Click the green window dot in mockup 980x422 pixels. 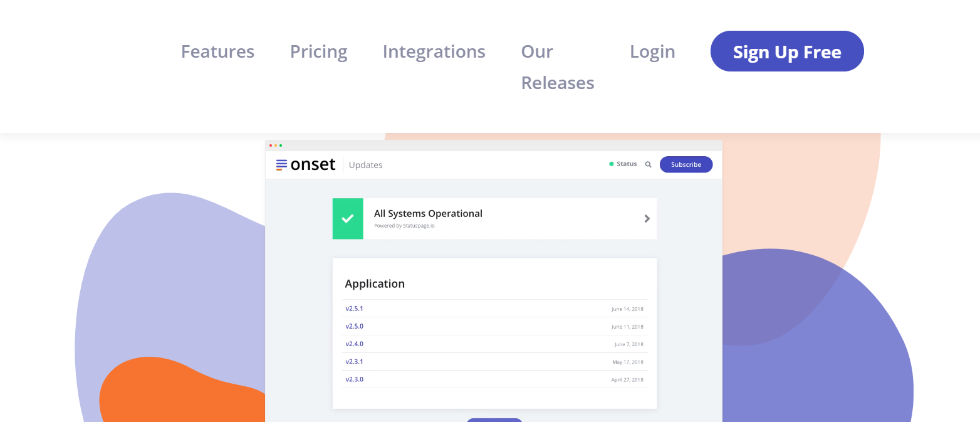281,145
